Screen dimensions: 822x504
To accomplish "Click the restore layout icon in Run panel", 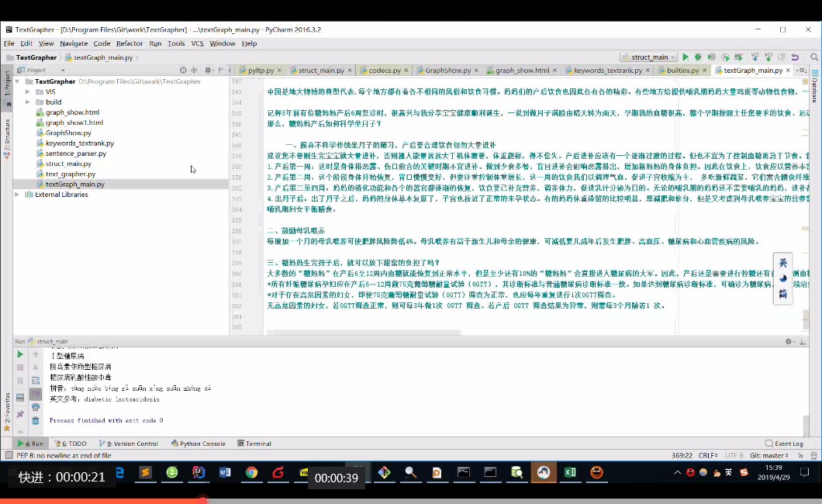I will (x=20, y=398).
